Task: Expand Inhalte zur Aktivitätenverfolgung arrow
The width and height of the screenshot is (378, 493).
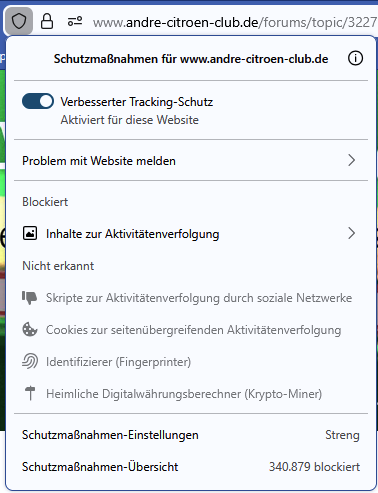Action: 352,233
